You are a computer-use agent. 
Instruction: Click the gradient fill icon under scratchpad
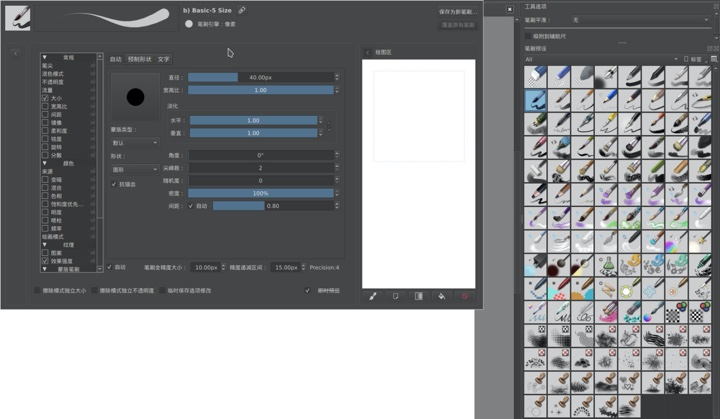click(x=418, y=296)
